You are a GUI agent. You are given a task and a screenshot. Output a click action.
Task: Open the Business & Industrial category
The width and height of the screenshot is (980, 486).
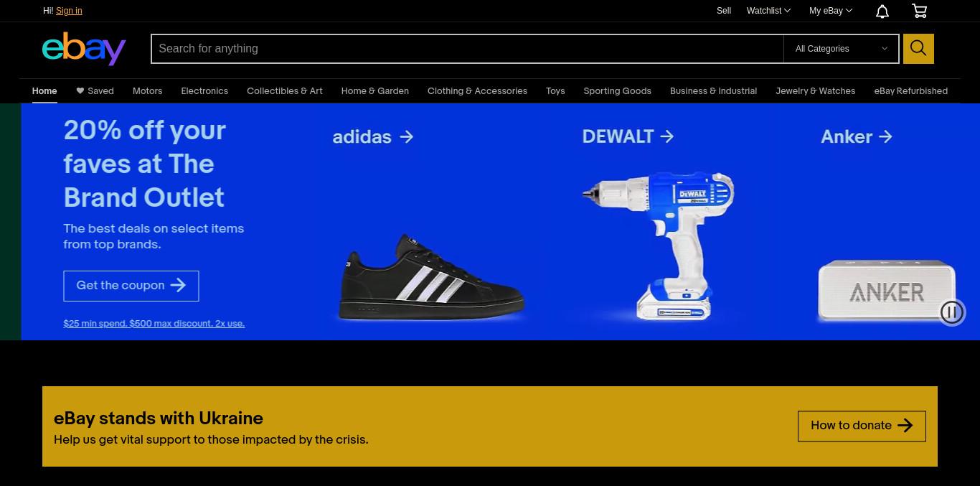(713, 91)
